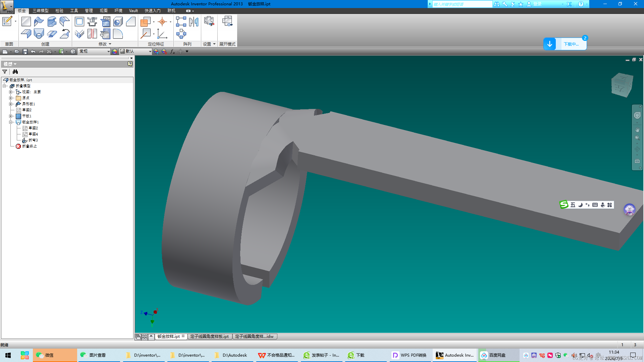Screen dimensions: 644x362
Task: Open the Create Flat Pattern tool
Action: [227, 21]
